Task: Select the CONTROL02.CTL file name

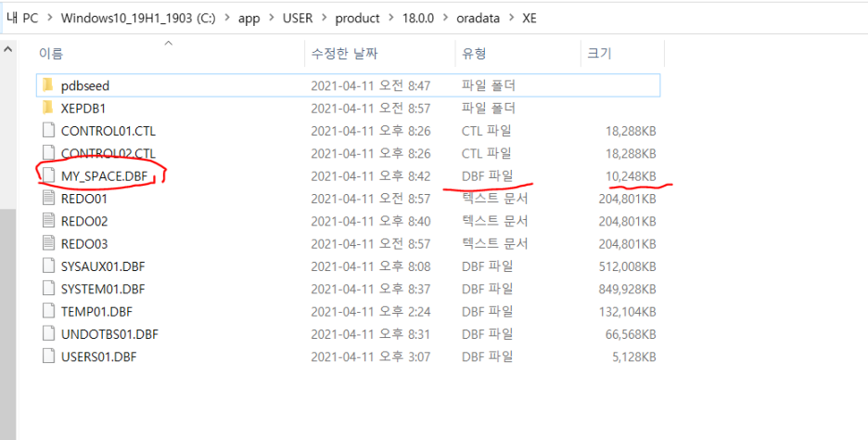Action: [x=108, y=153]
